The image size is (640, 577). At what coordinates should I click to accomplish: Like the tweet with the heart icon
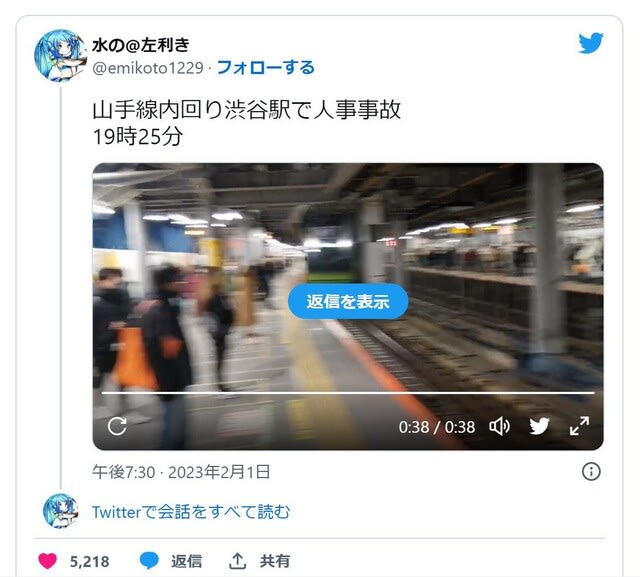[47, 561]
